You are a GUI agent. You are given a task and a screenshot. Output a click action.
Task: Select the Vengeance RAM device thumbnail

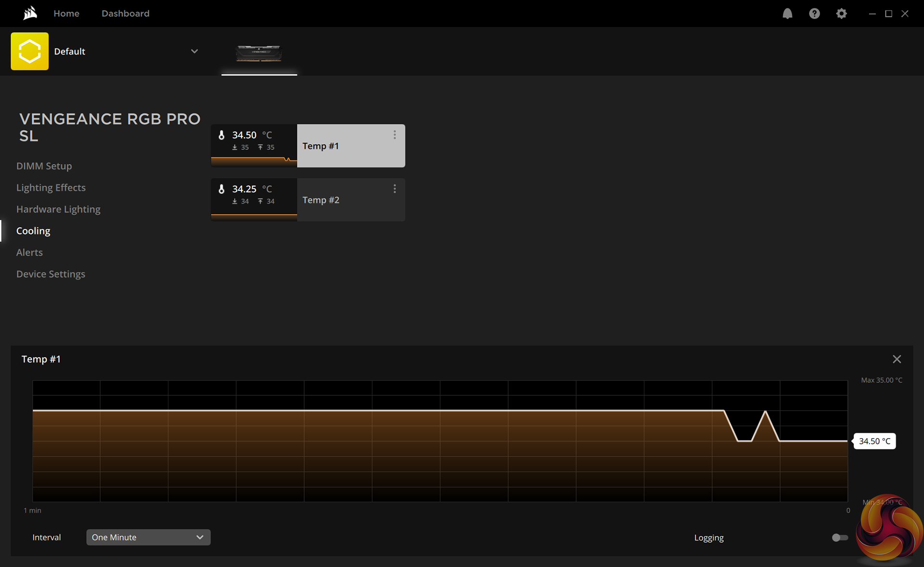tap(259, 53)
